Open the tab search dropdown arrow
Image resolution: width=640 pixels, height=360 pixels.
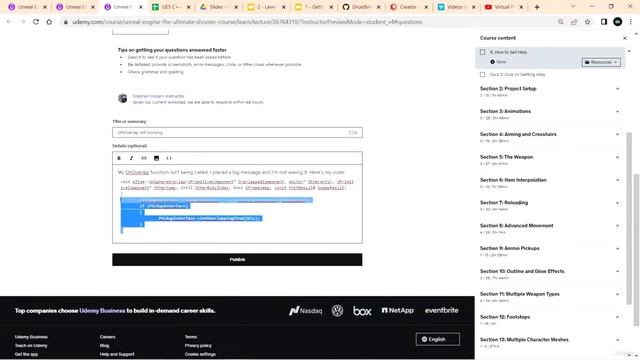point(573,7)
